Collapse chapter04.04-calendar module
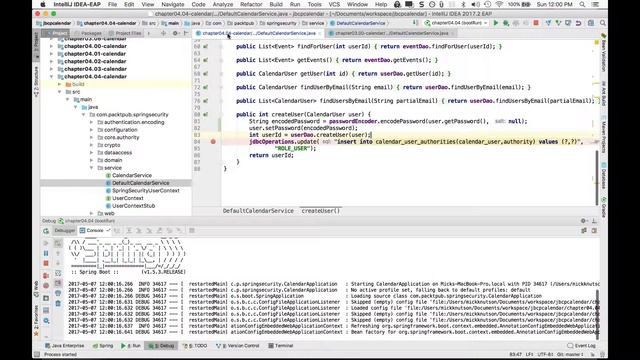The image size is (640, 360). (x=51, y=76)
